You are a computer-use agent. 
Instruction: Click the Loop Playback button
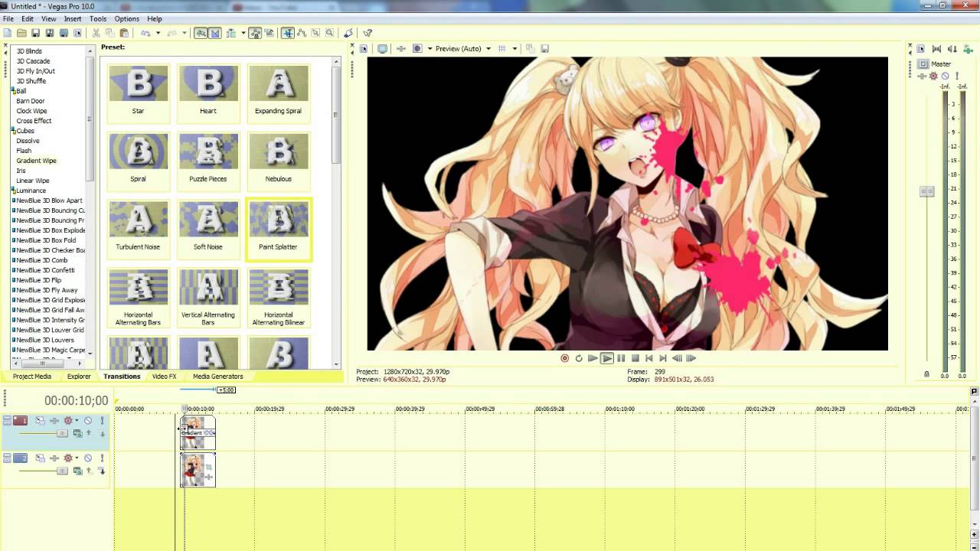[579, 358]
